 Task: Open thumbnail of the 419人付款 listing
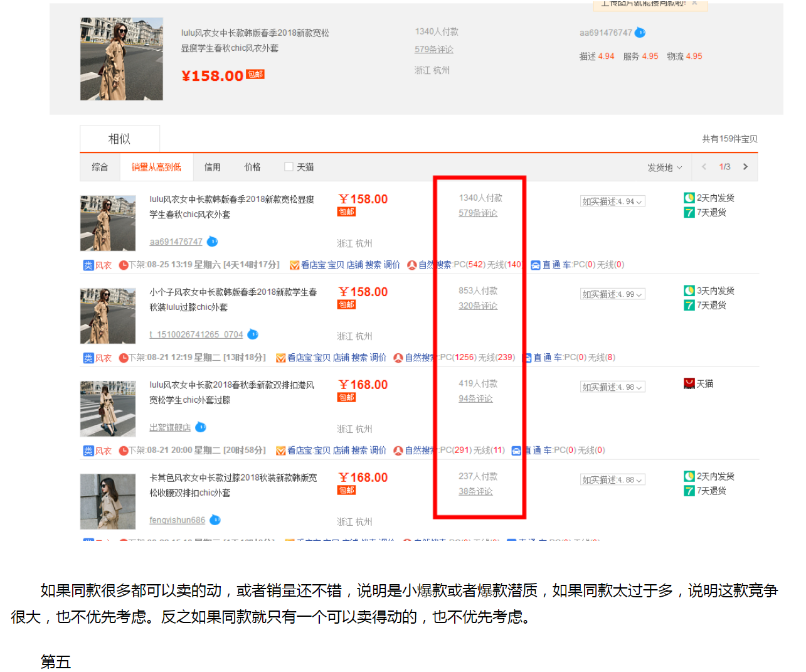click(108, 409)
